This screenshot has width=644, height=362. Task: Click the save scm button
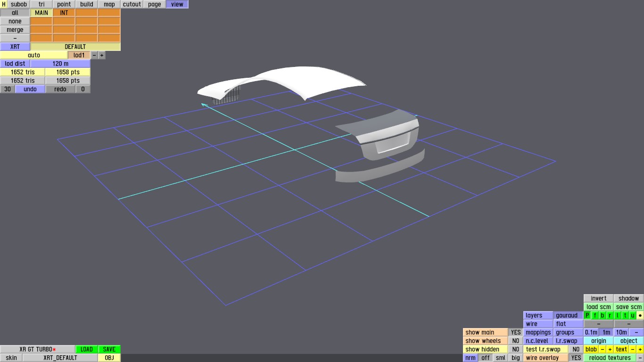(x=629, y=307)
